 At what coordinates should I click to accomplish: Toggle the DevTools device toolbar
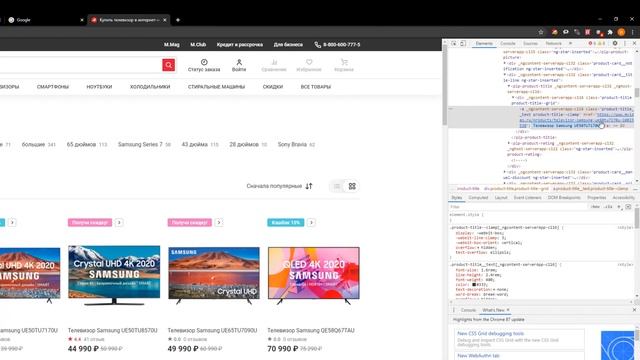(x=463, y=43)
